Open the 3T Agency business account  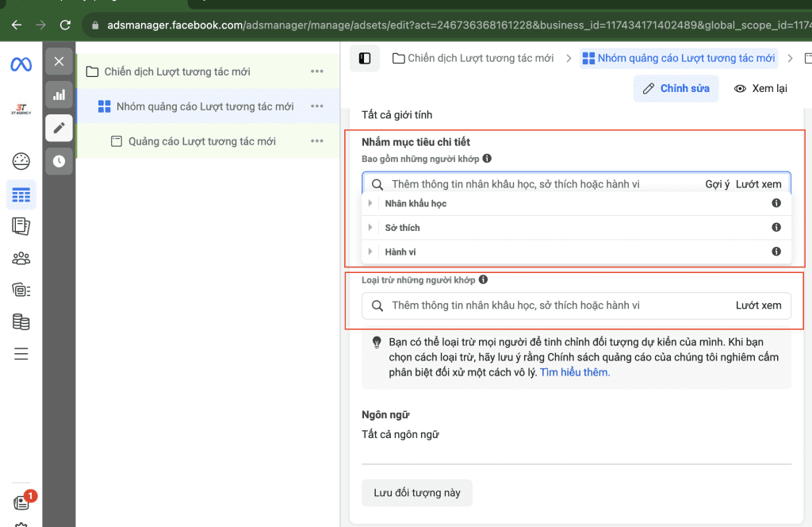point(21,110)
